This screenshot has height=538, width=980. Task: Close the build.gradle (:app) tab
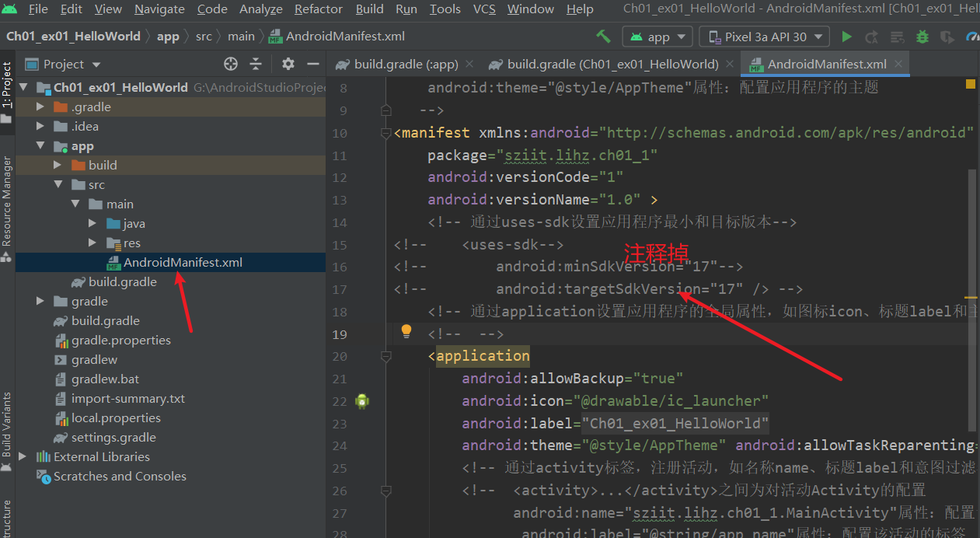[x=469, y=65]
